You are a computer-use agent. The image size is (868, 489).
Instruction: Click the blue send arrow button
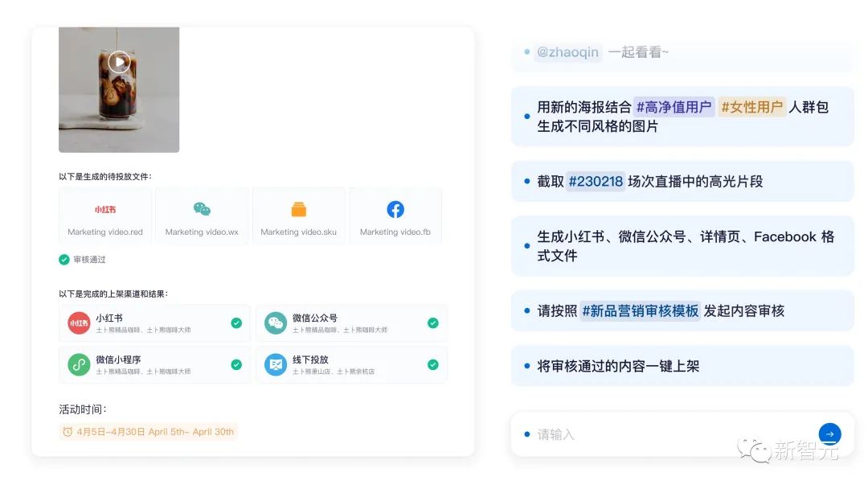pos(829,434)
